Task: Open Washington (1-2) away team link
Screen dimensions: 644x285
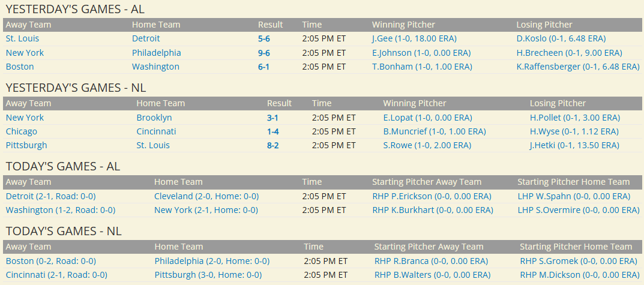Action: click(61, 210)
